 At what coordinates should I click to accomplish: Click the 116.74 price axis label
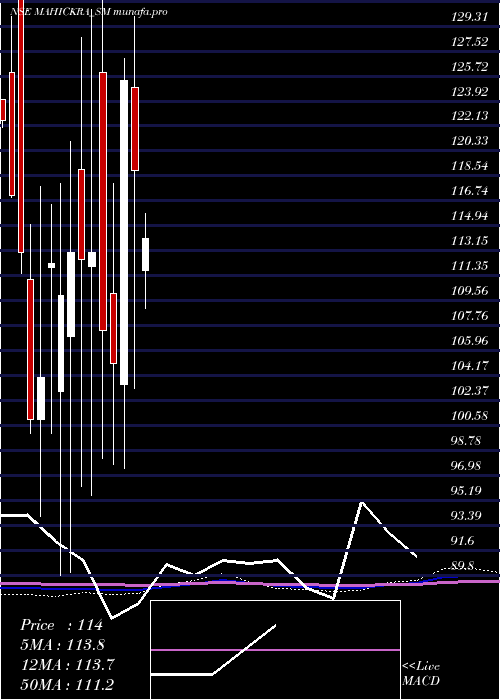pyautogui.click(x=470, y=191)
